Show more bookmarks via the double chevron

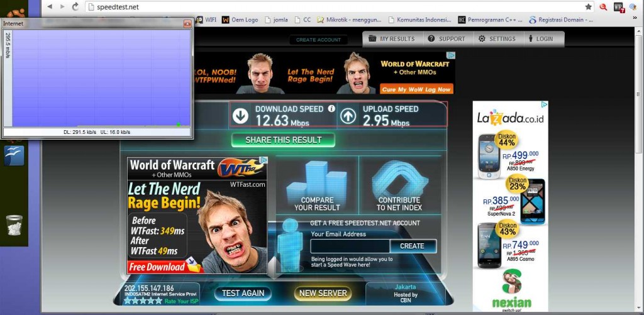[x=634, y=19]
